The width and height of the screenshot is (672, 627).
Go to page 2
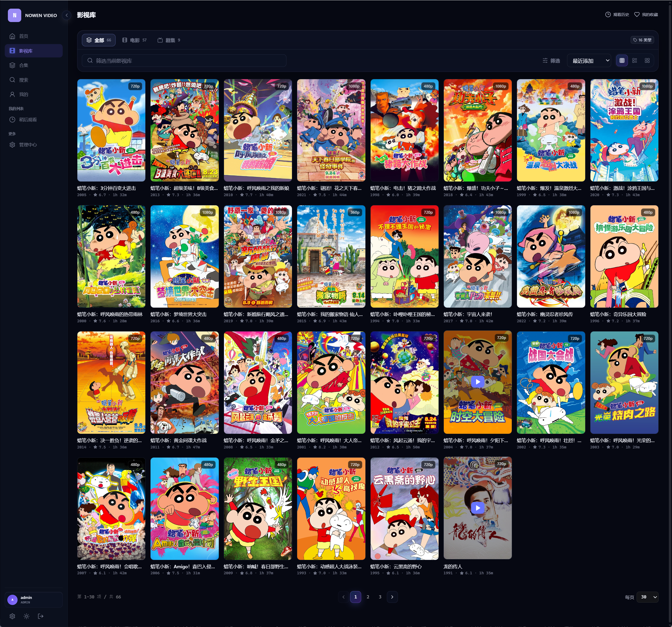point(368,597)
